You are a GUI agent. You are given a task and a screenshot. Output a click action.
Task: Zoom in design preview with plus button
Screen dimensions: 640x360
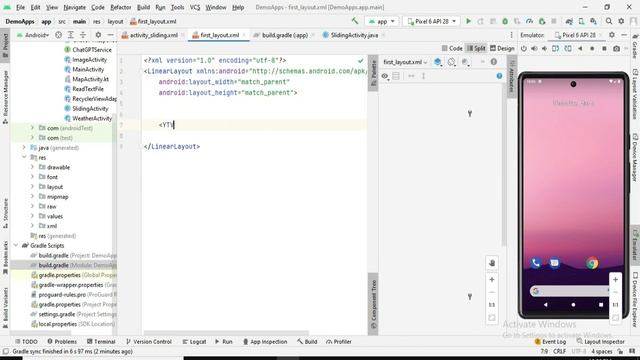492,280
